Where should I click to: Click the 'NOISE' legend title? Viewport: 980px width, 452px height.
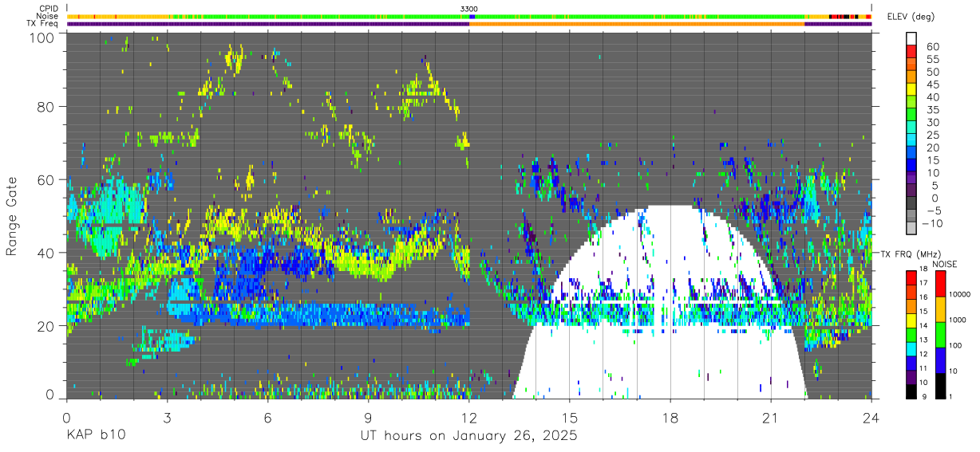944,264
